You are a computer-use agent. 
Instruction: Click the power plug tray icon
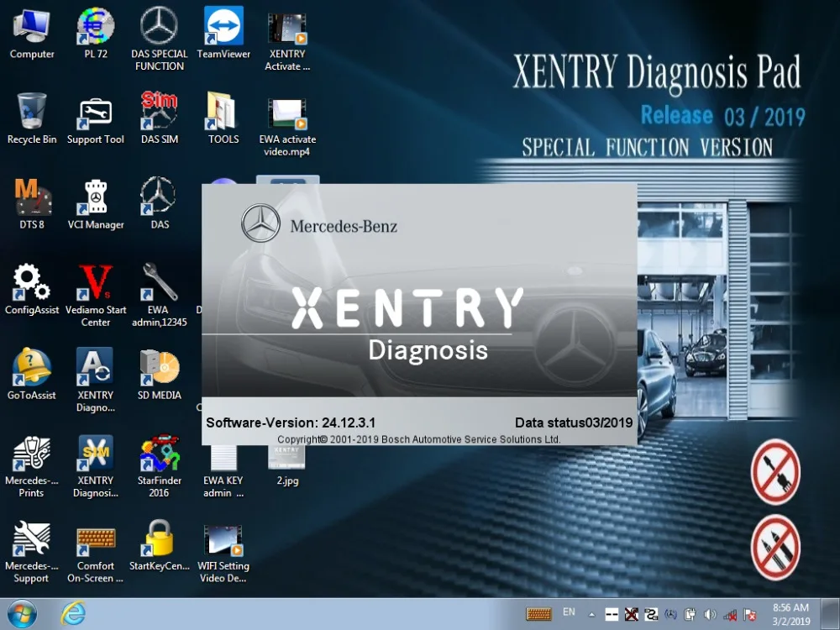click(x=690, y=615)
